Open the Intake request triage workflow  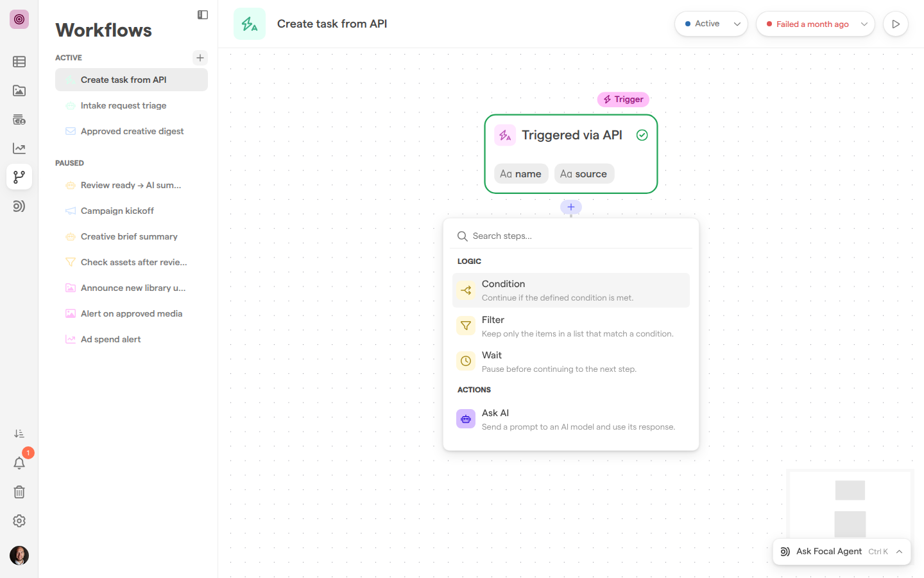pyautogui.click(x=132, y=105)
